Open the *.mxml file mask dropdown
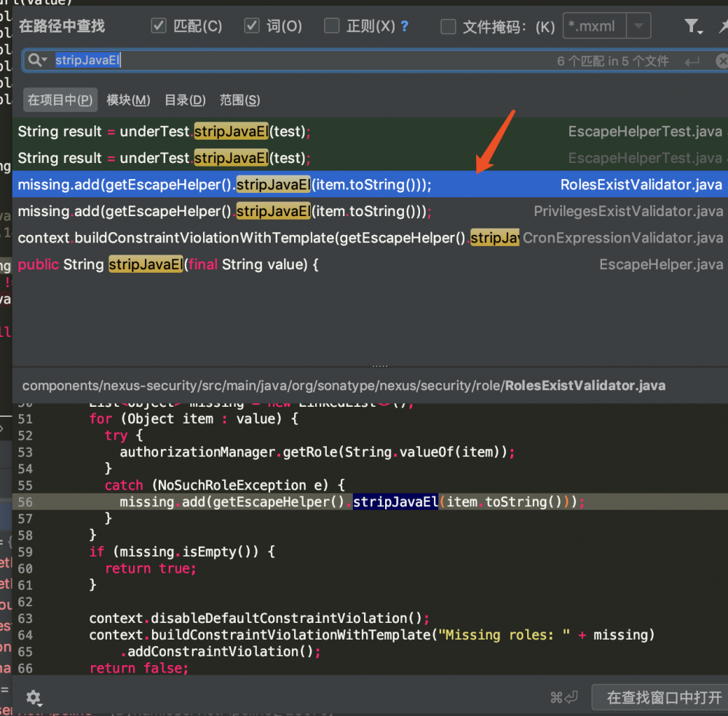This screenshot has width=728, height=716. 638,25
